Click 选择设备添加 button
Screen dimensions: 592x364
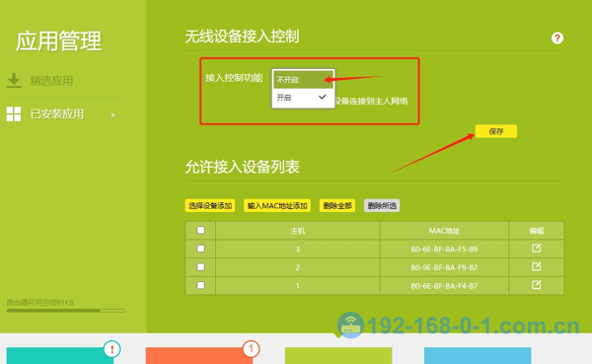tap(210, 206)
